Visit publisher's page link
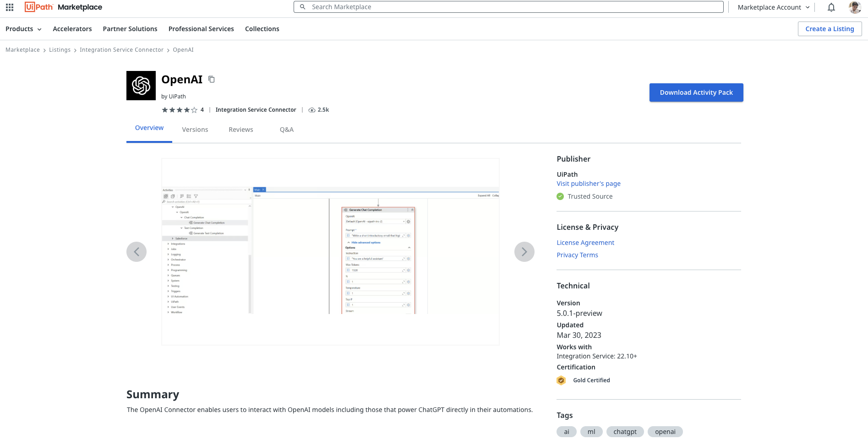 click(x=589, y=184)
